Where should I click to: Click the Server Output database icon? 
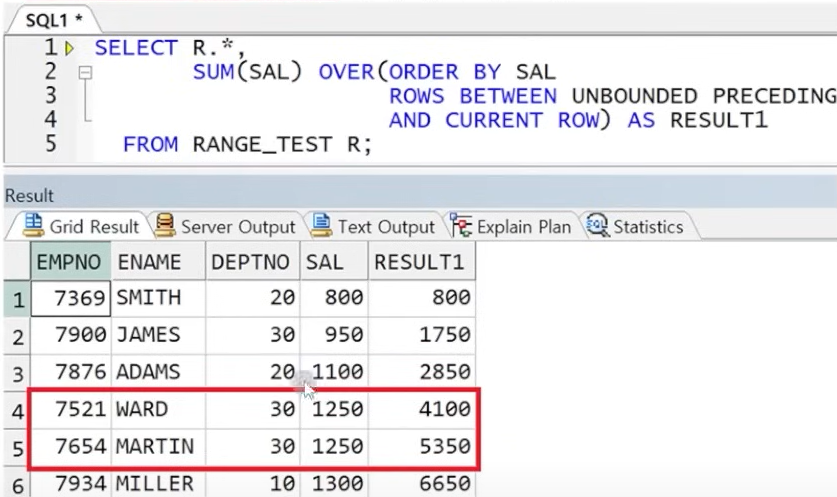point(165,225)
